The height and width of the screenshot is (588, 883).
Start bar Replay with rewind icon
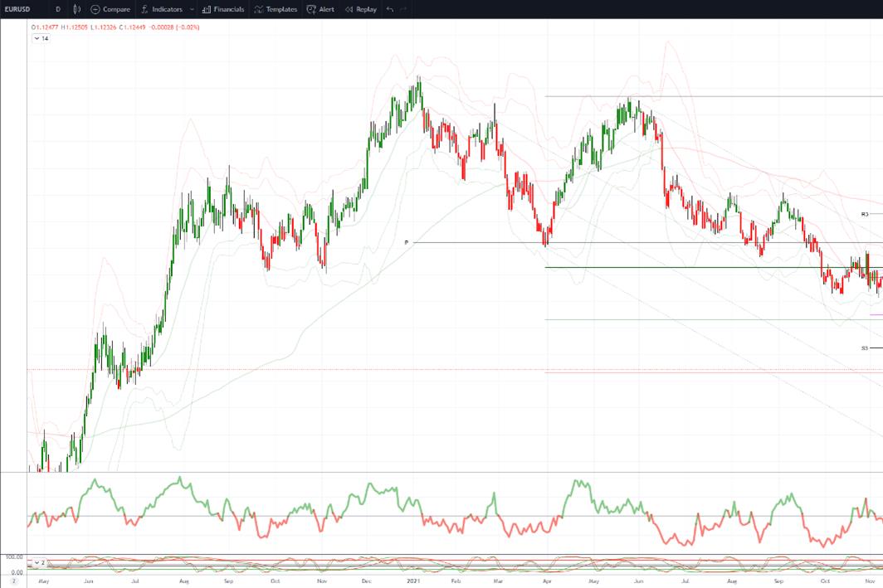tap(349, 10)
